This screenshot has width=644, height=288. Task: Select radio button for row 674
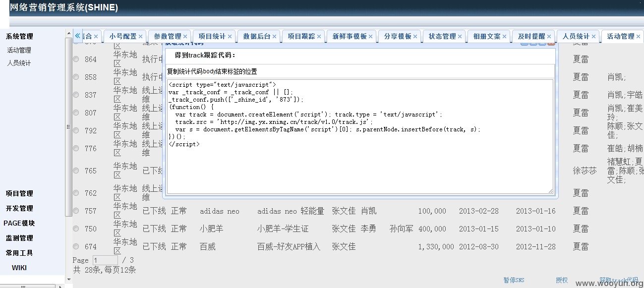[76, 246]
